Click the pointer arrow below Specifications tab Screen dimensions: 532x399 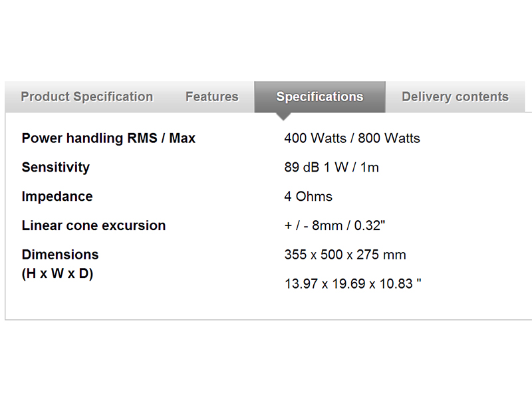tap(284, 116)
